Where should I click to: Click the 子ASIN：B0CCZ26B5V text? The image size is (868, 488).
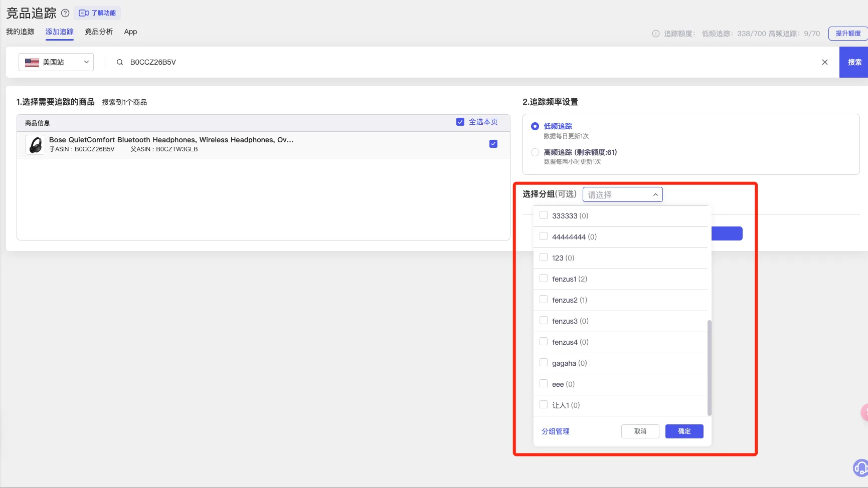(82, 149)
